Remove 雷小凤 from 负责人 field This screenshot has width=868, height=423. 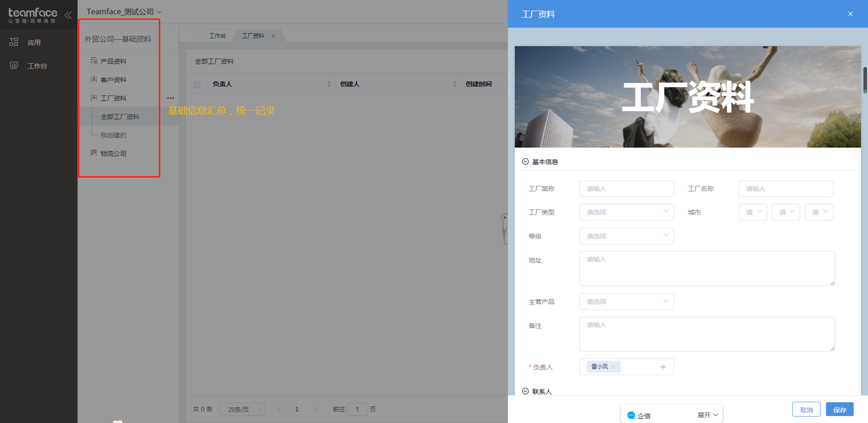(613, 367)
